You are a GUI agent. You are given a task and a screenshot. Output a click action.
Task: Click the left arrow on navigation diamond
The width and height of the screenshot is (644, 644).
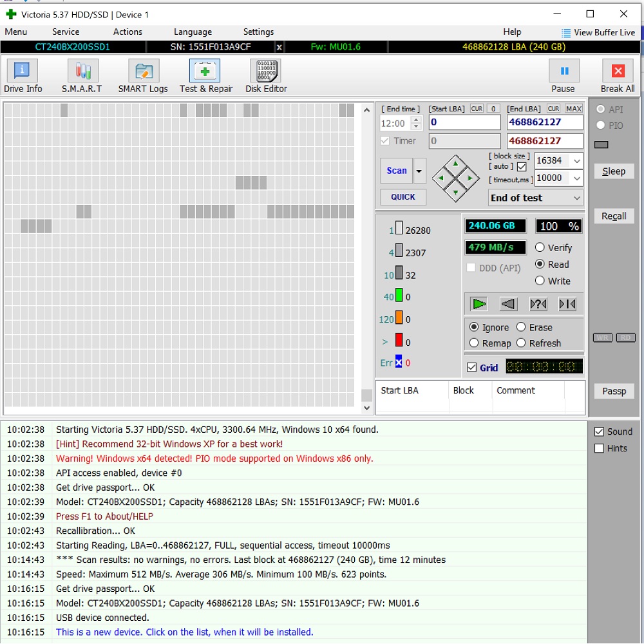coord(441,178)
